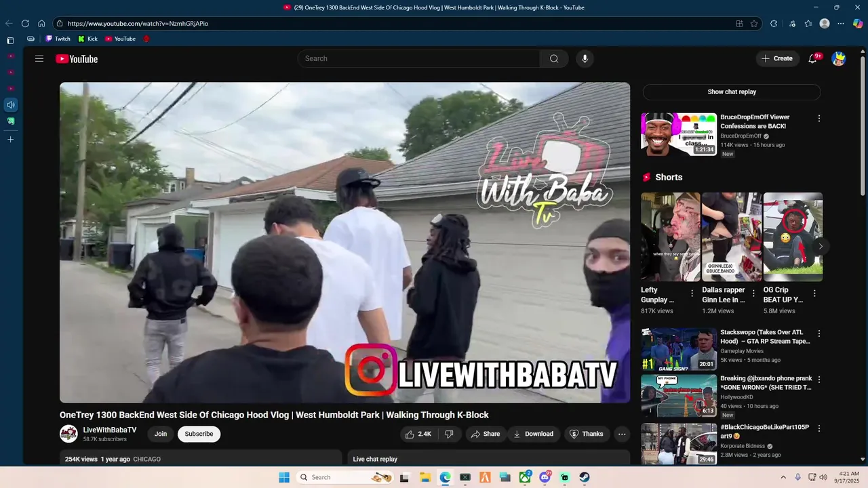The height and width of the screenshot is (488, 868).
Task: Open LiveWithBabaTV channel avatar
Action: 68,434
